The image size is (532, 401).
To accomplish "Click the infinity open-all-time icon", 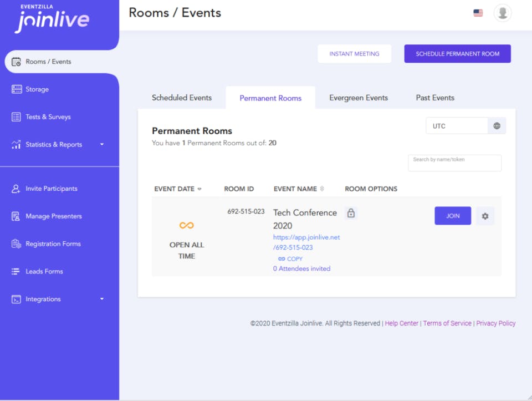I will [187, 225].
